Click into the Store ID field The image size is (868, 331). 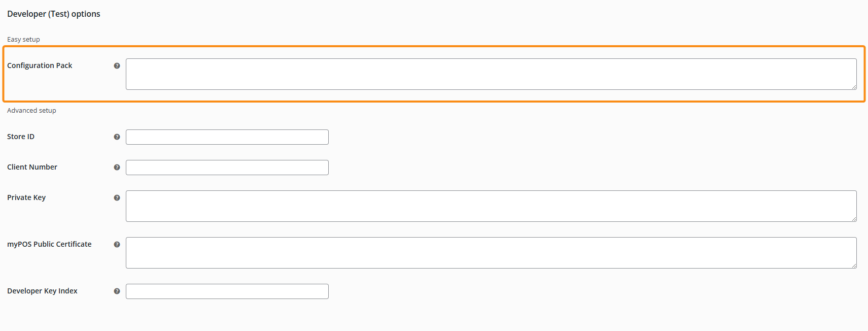pyautogui.click(x=227, y=137)
